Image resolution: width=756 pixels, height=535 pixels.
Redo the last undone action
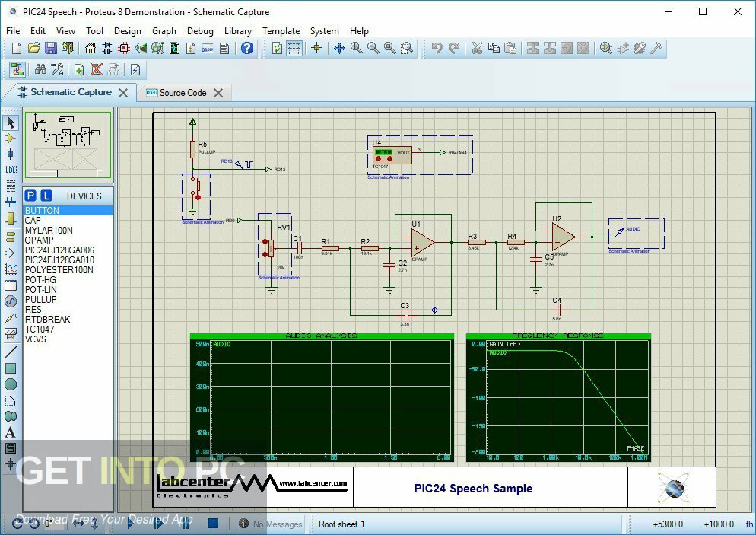click(x=454, y=48)
